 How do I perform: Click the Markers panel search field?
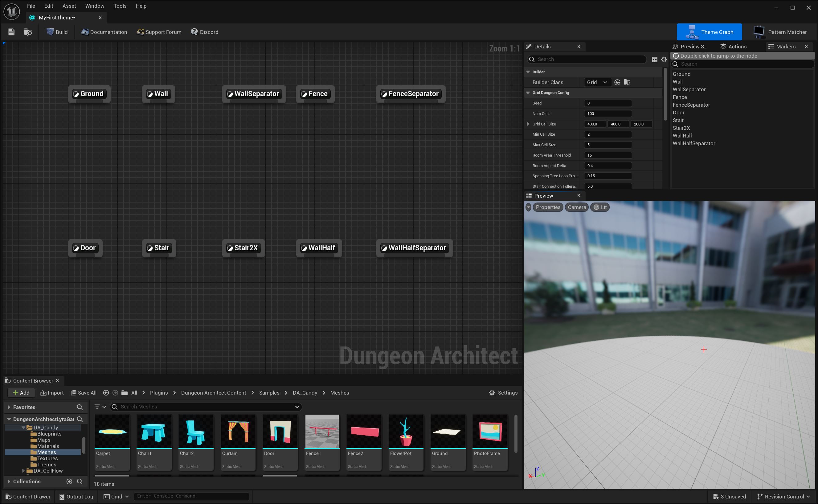(743, 64)
